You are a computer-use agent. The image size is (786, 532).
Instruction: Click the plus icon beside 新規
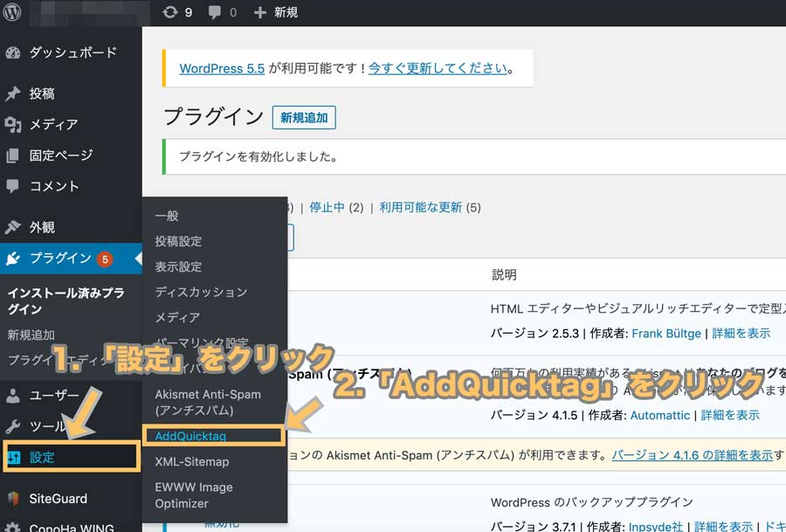tap(259, 12)
